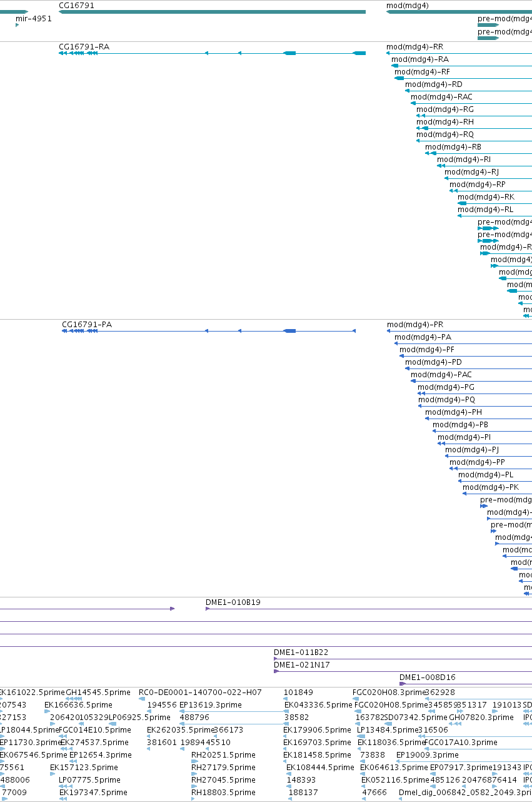The height and width of the screenshot is (802, 532).
Task: Select EST EK262035.5prime
Action: (180, 730)
